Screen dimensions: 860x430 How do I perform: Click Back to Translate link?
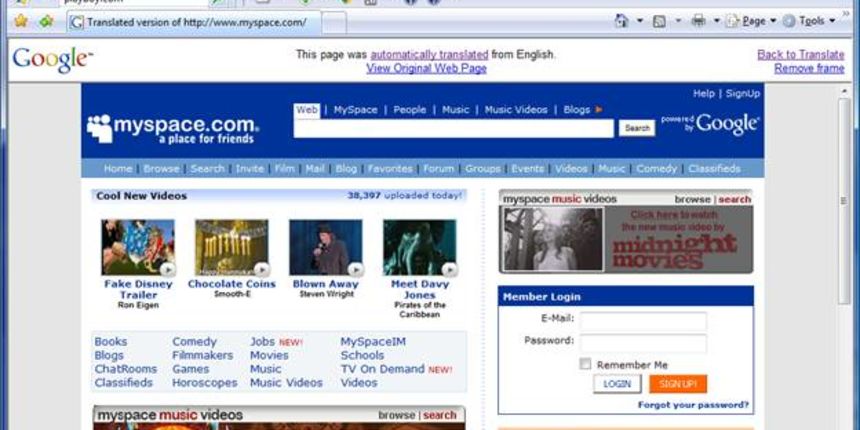point(801,54)
